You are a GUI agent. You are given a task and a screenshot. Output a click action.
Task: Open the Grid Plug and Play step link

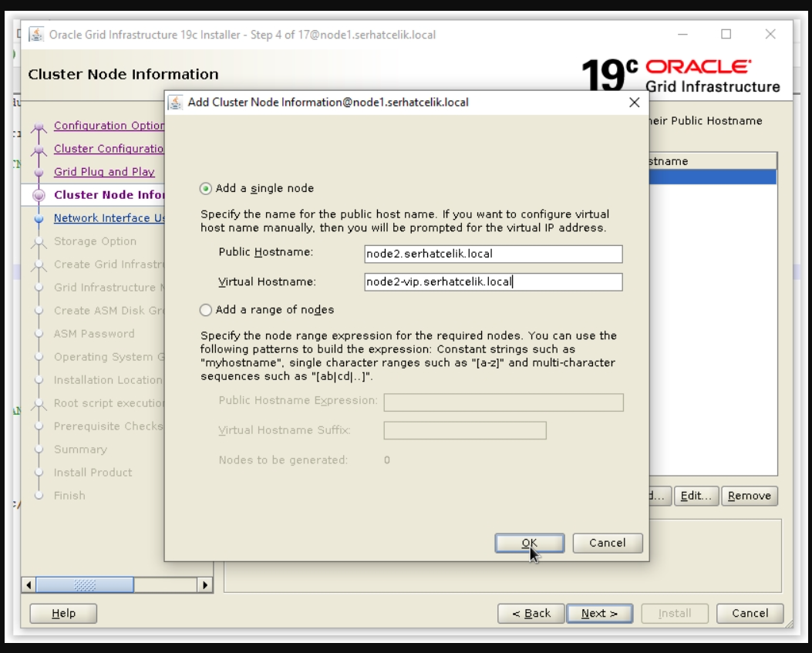pos(104,171)
